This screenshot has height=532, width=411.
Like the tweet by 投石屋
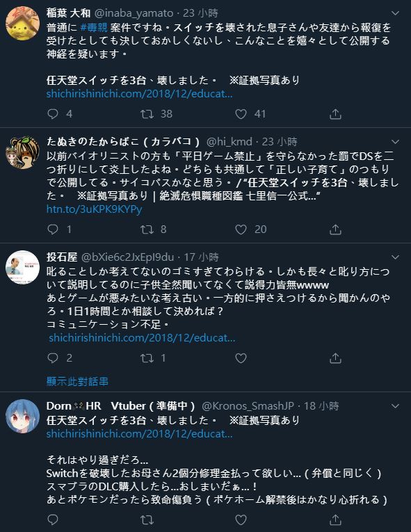click(x=241, y=358)
